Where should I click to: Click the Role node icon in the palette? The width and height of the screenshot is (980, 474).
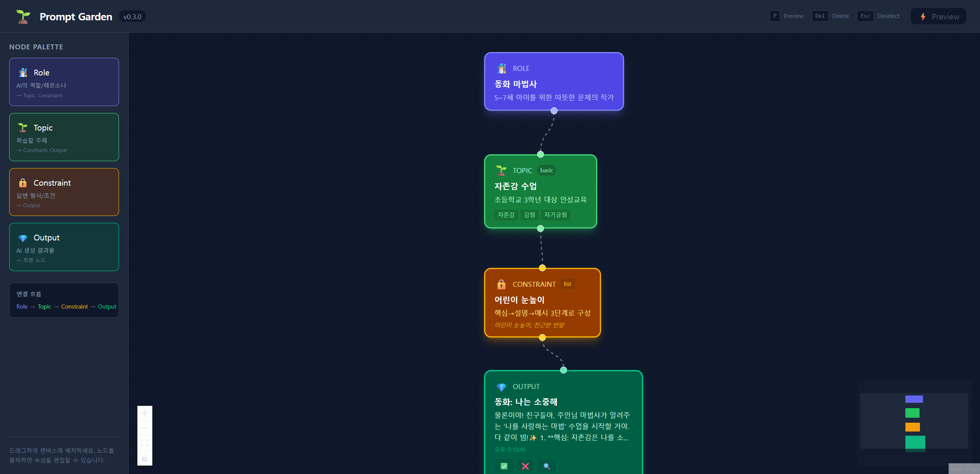point(23,72)
